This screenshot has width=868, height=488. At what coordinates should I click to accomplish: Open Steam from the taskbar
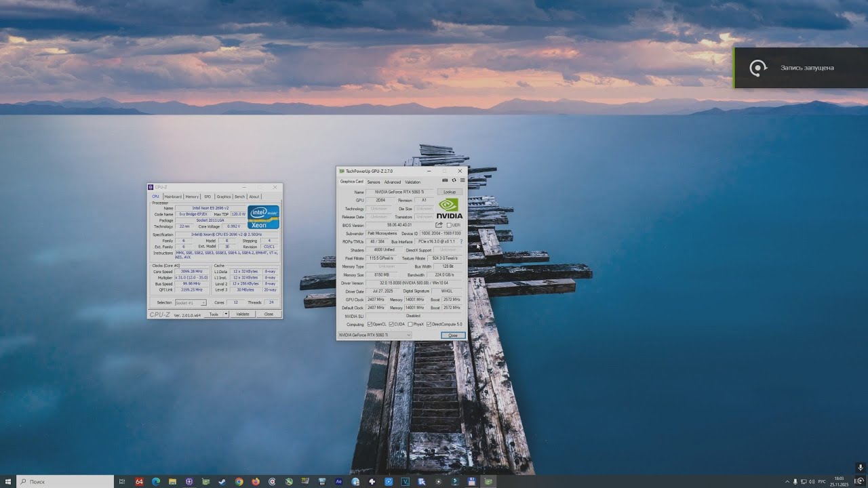click(x=222, y=481)
